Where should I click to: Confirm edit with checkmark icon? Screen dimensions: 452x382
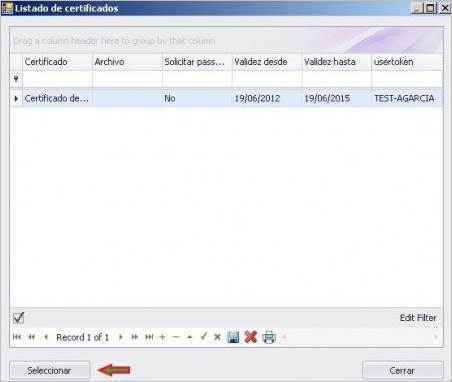click(203, 337)
